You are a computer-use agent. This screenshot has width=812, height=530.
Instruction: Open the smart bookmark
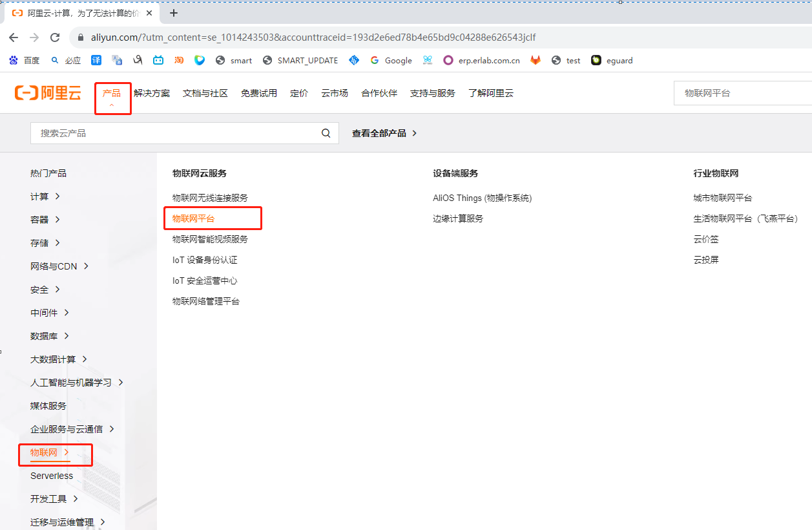click(234, 60)
